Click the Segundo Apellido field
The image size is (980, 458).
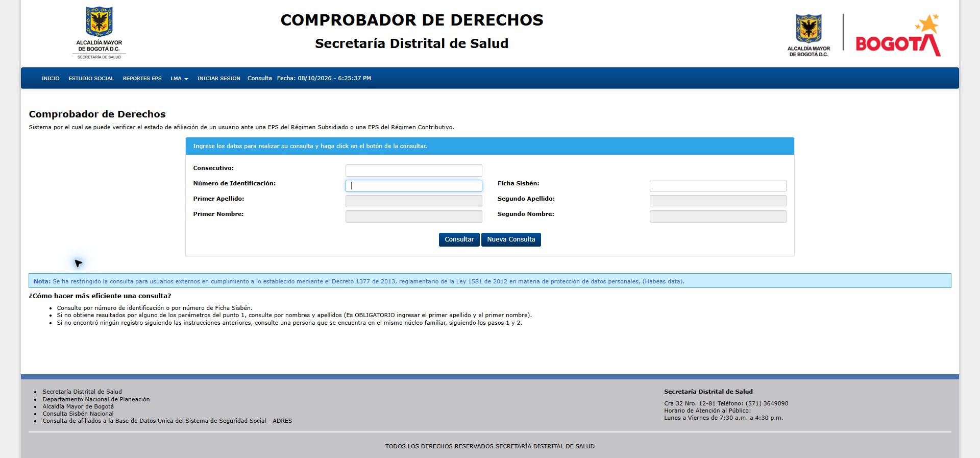(718, 201)
